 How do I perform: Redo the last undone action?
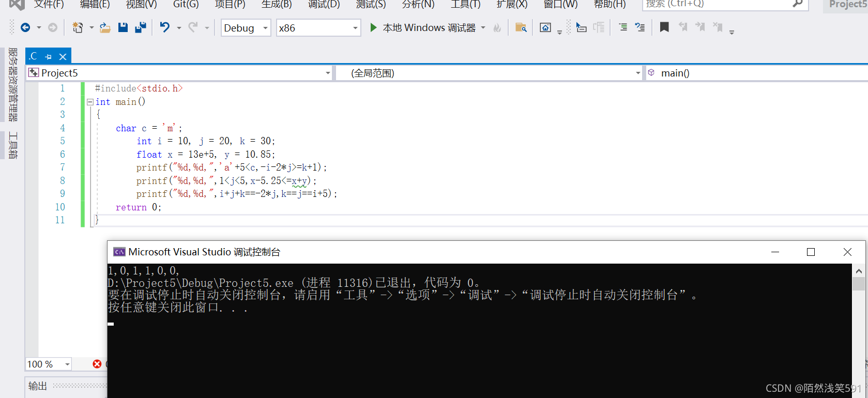point(193,27)
